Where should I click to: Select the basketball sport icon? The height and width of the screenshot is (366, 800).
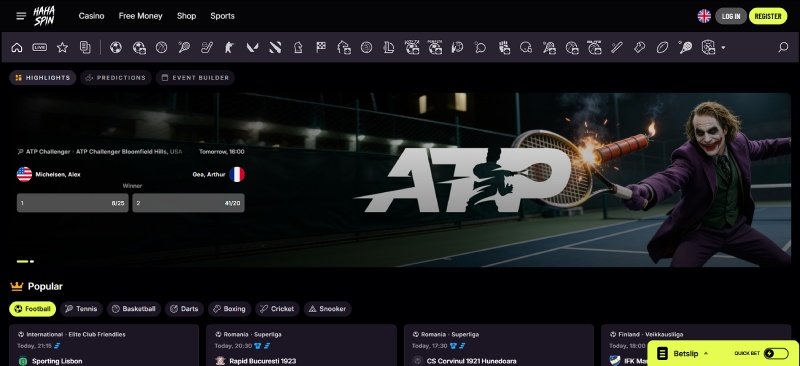(x=161, y=47)
